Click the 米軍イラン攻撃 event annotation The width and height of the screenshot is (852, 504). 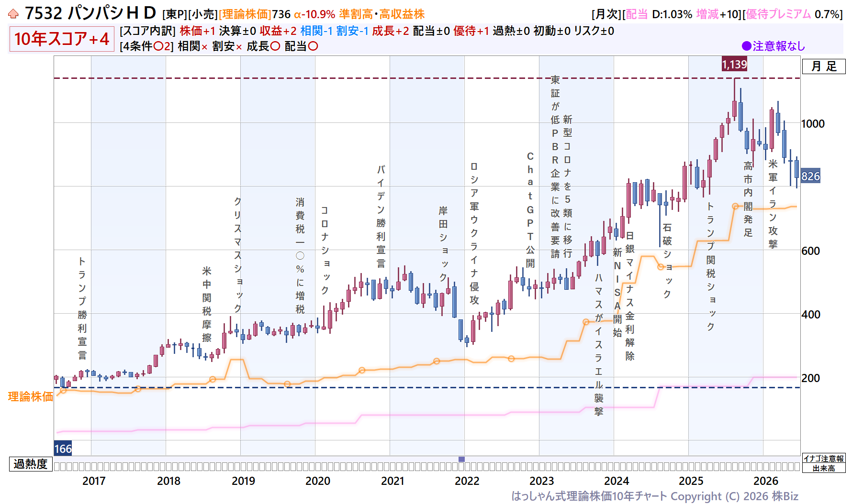point(773,204)
